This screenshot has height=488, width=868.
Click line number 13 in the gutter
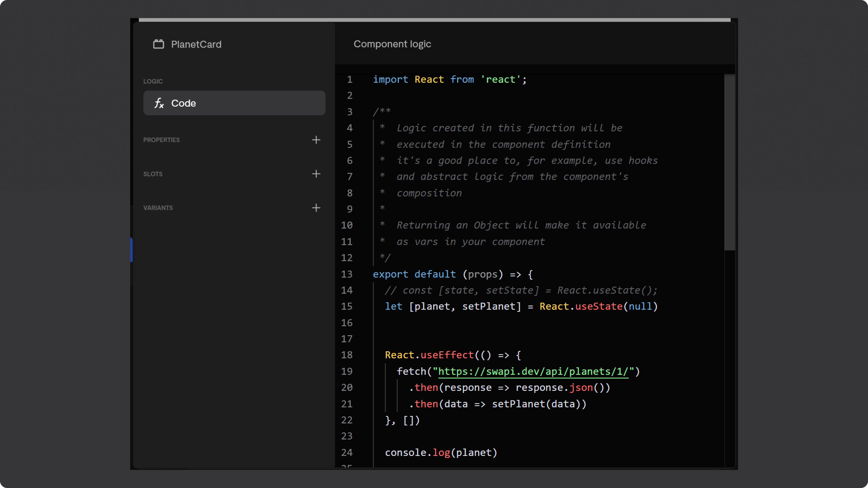tap(346, 274)
